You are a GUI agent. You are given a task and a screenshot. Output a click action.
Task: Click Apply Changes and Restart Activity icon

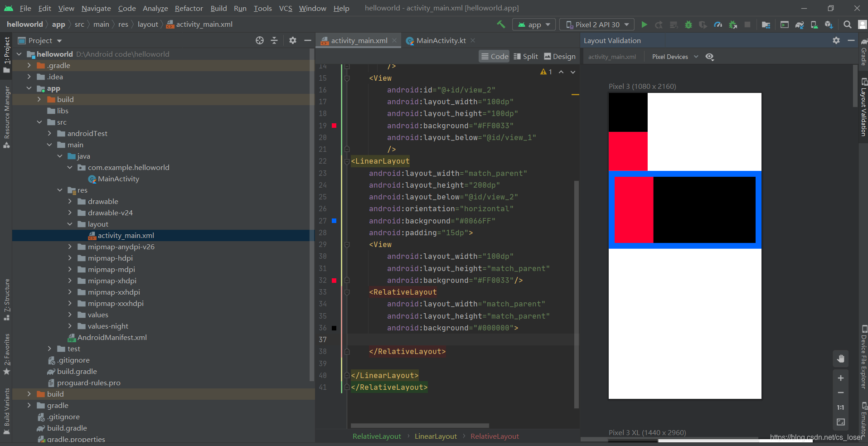(659, 24)
